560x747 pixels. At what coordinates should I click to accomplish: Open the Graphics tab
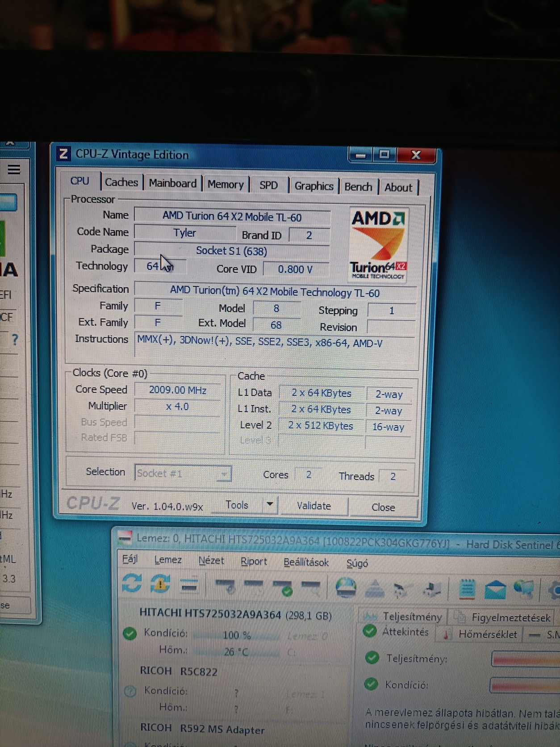(x=314, y=186)
